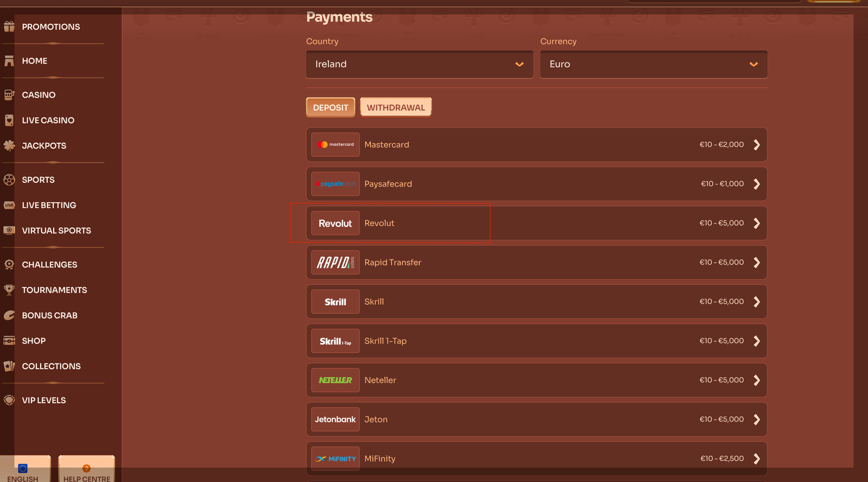Expand the Skrill row chevron
This screenshot has width=868, height=482.
(757, 302)
